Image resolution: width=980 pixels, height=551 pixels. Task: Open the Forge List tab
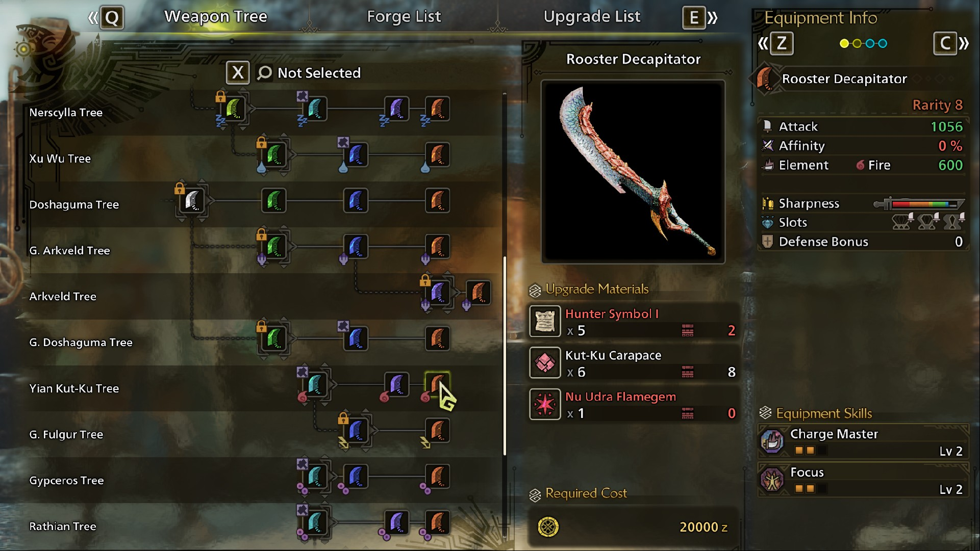(404, 17)
